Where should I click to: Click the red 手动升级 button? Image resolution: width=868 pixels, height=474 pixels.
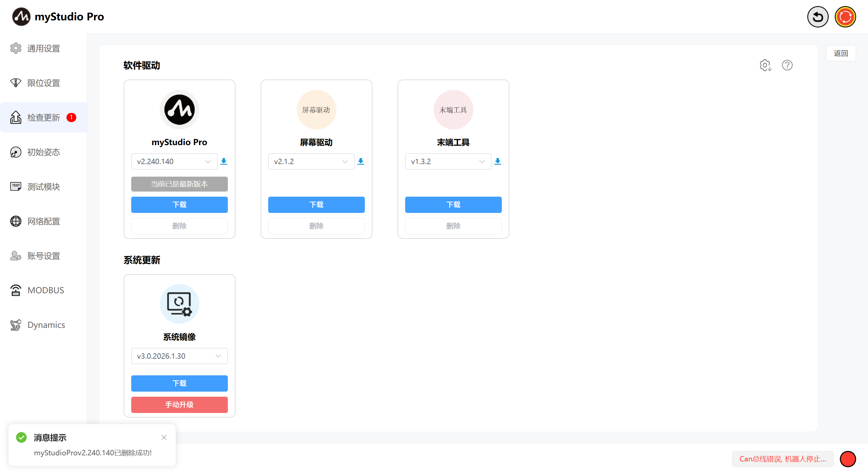tap(179, 404)
